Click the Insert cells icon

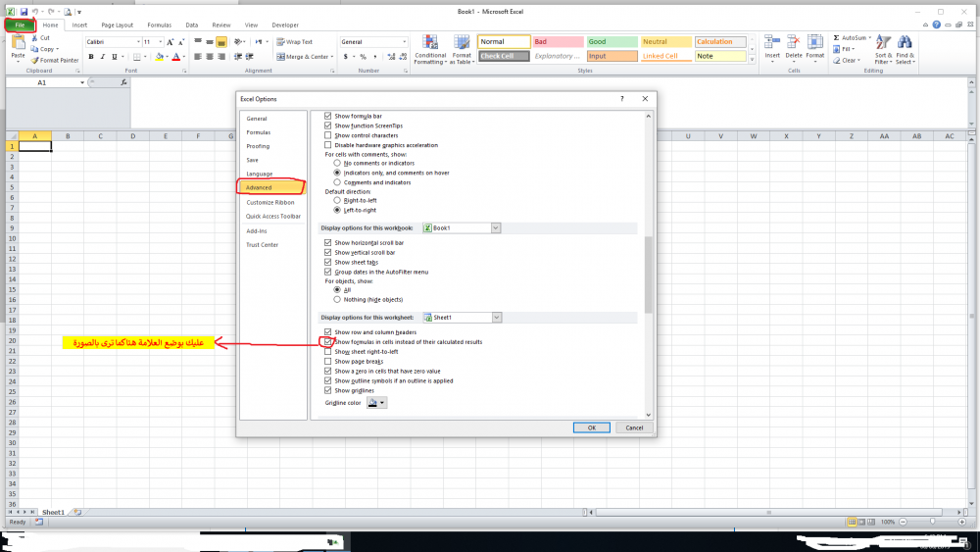(772, 42)
